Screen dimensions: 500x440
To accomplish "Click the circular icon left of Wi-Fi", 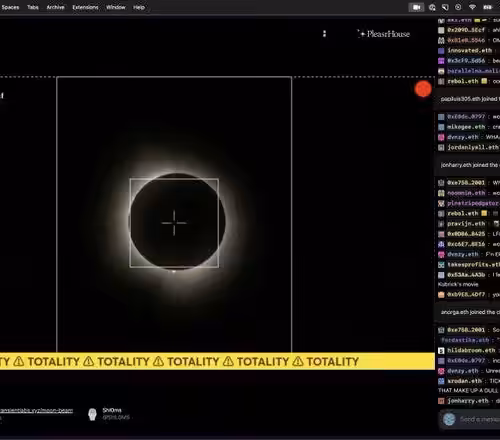I will 458,7.
